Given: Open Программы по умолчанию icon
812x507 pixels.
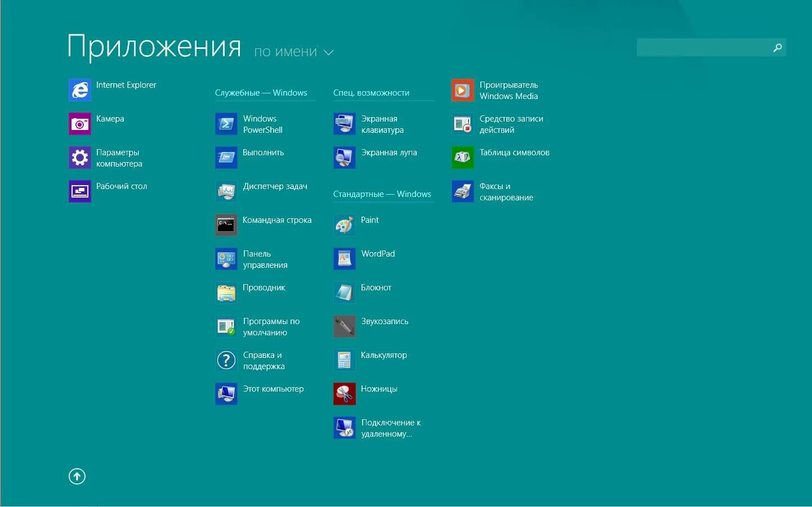Looking at the screenshot, I should [x=226, y=326].
